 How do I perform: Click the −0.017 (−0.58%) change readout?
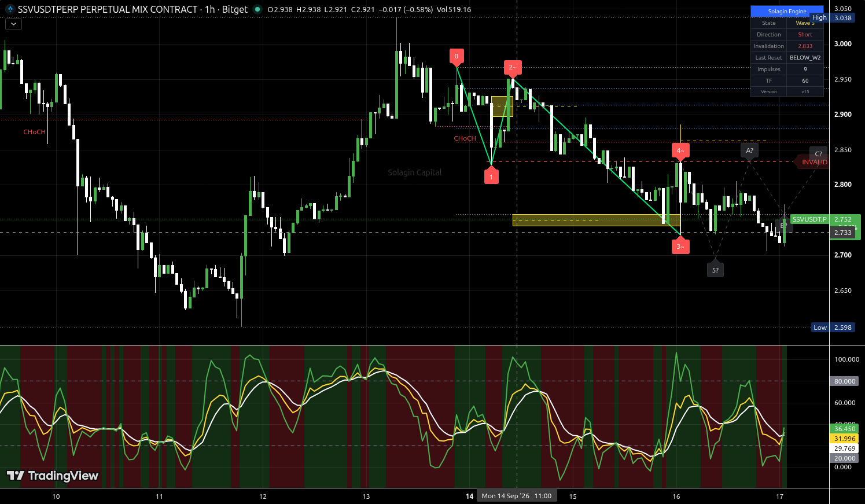tap(406, 10)
